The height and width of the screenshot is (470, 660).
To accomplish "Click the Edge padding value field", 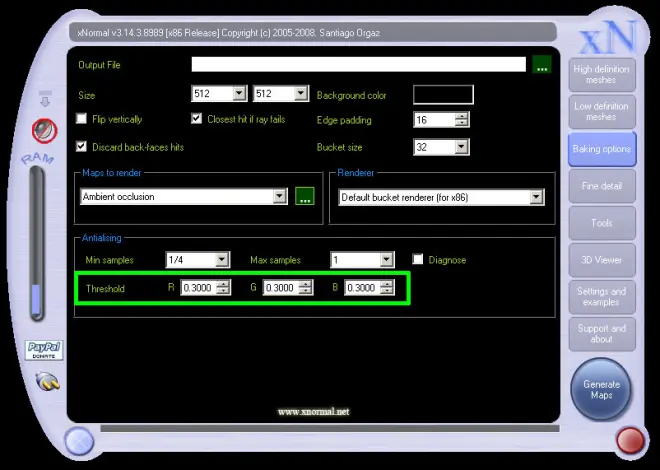I will click(435, 120).
